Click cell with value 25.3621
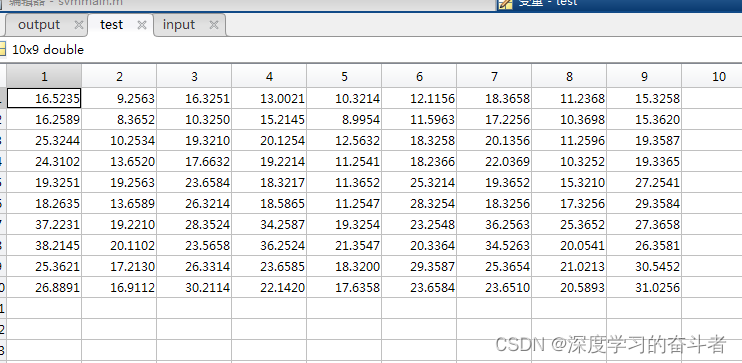 pos(44,266)
